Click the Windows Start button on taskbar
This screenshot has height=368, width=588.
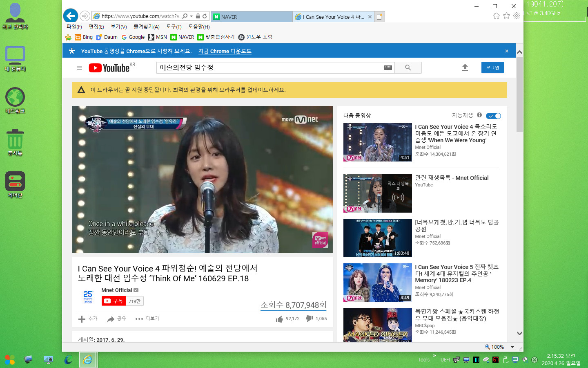click(10, 360)
